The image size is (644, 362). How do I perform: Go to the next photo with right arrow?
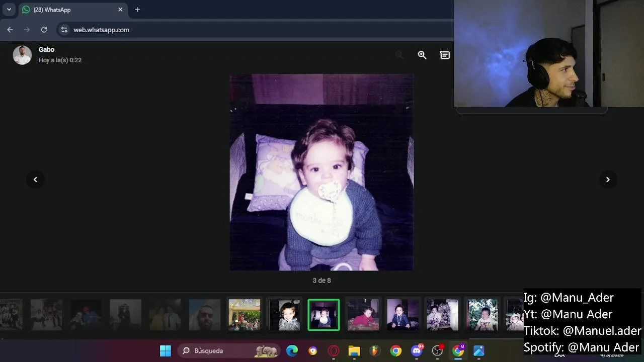[x=608, y=179]
